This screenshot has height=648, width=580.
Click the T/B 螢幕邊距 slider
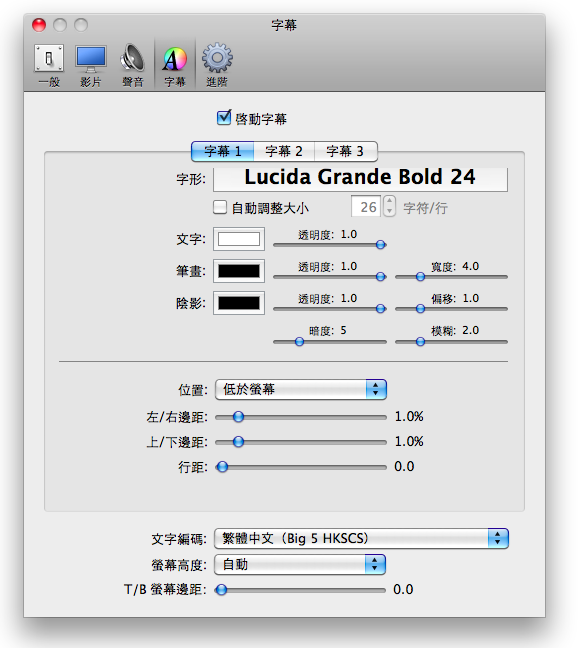300,590
